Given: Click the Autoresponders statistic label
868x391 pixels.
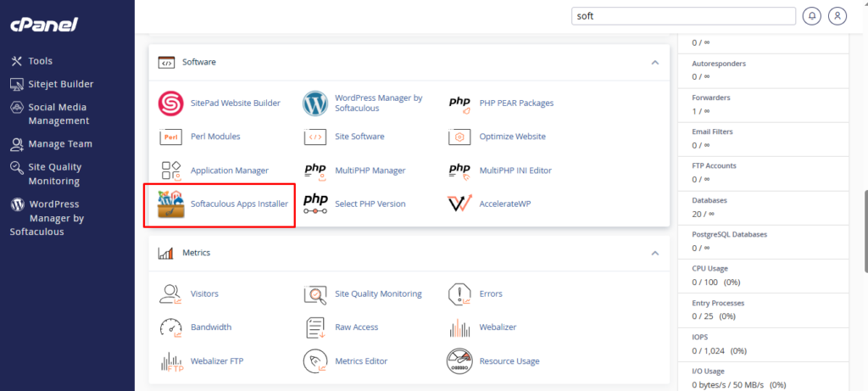Looking at the screenshot, I should click(x=719, y=64).
